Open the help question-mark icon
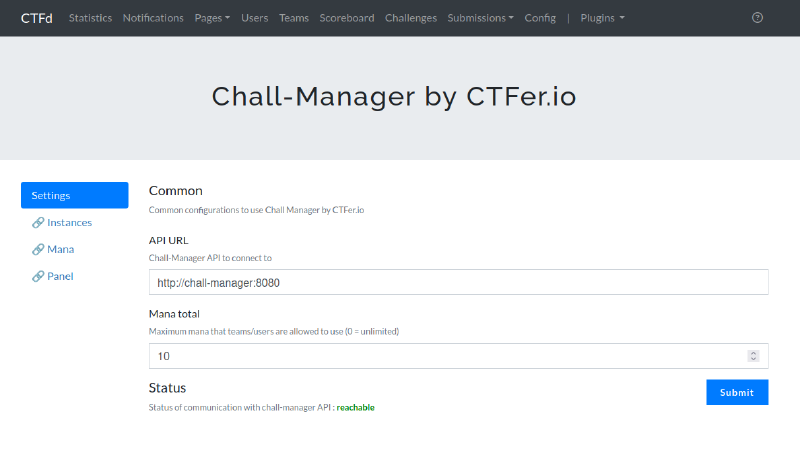 (757, 18)
